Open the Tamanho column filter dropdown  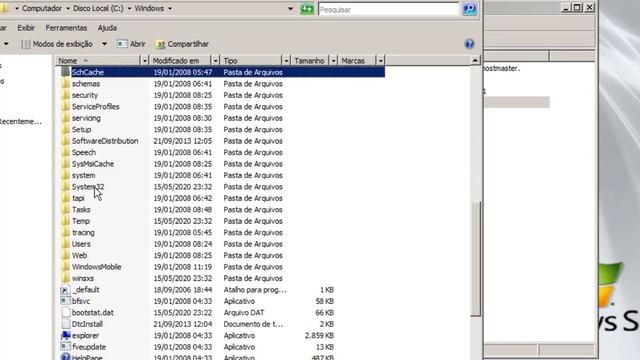coord(333,61)
